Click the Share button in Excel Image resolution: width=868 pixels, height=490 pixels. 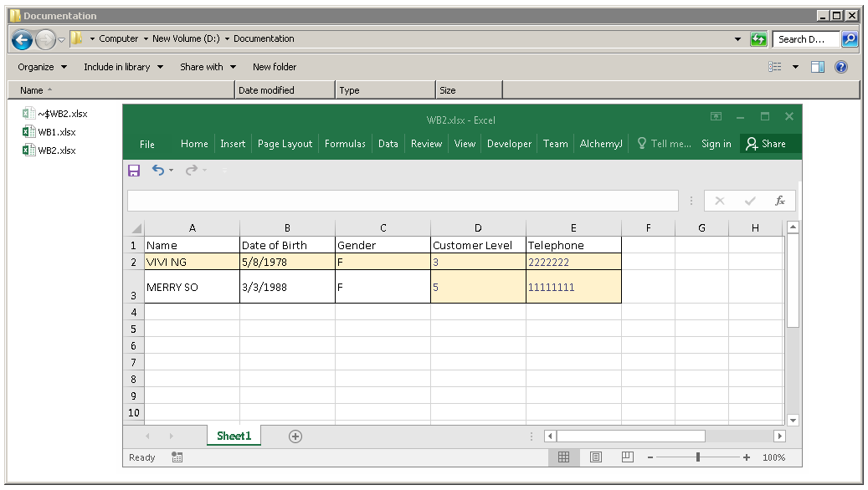pos(766,144)
